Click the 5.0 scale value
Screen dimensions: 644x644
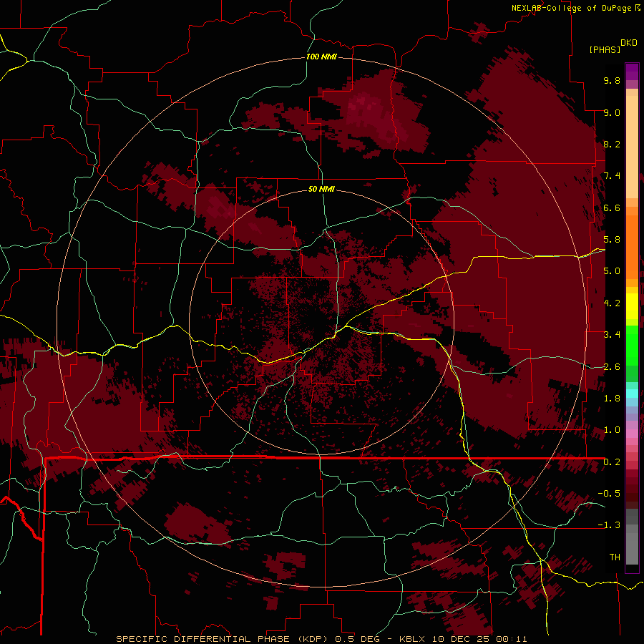612,271
